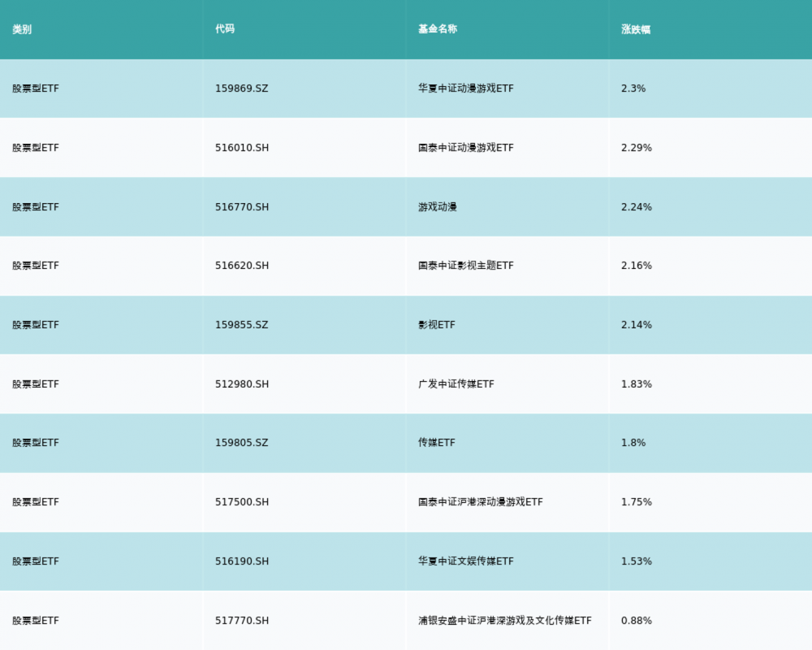The image size is (812, 650).
Task: Select code 516010.SH
Action: pyautogui.click(x=242, y=148)
